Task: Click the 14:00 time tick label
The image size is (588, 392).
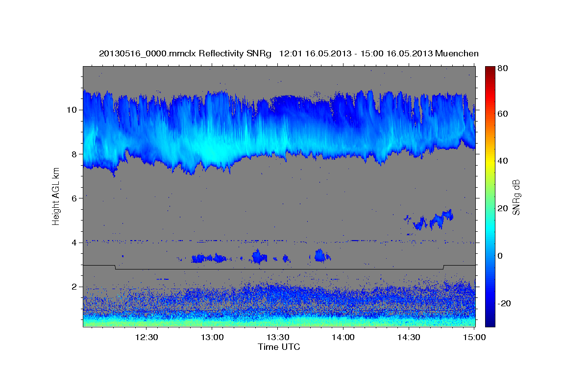Action: point(343,337)
